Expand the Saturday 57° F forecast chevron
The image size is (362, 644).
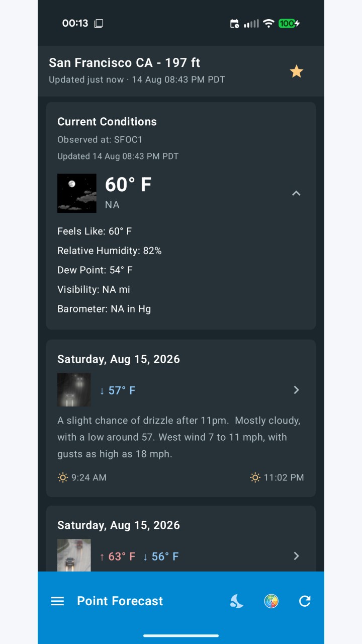coord(296,390)
